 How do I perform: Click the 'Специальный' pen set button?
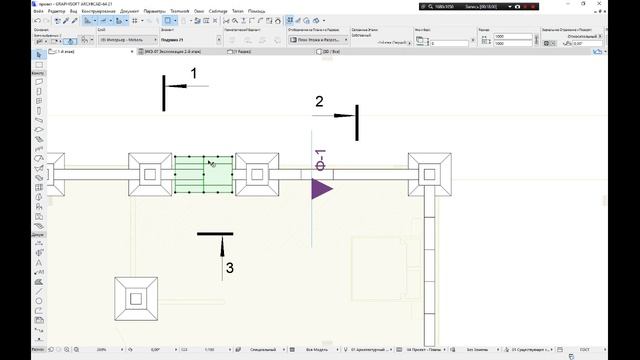[262, 350]
